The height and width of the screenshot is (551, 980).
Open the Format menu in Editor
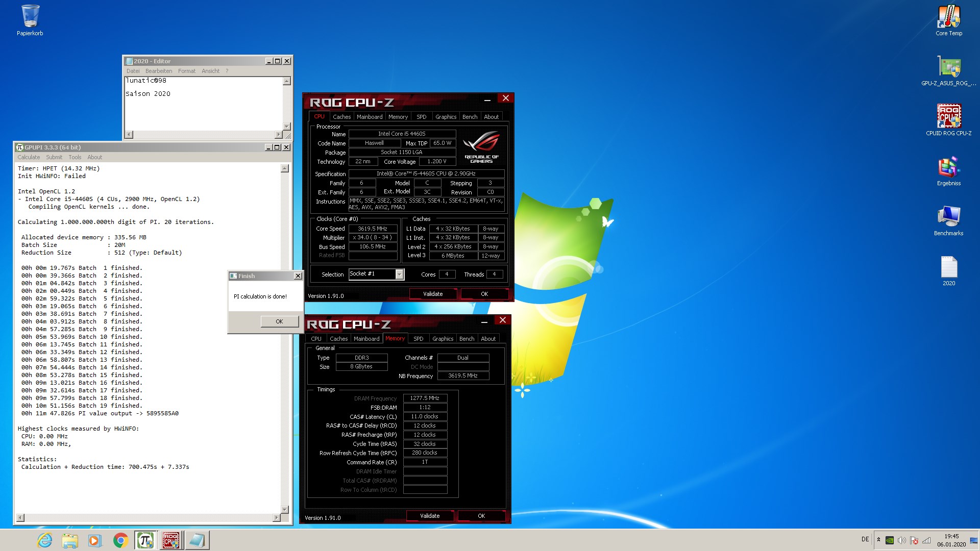click(187, 71)
